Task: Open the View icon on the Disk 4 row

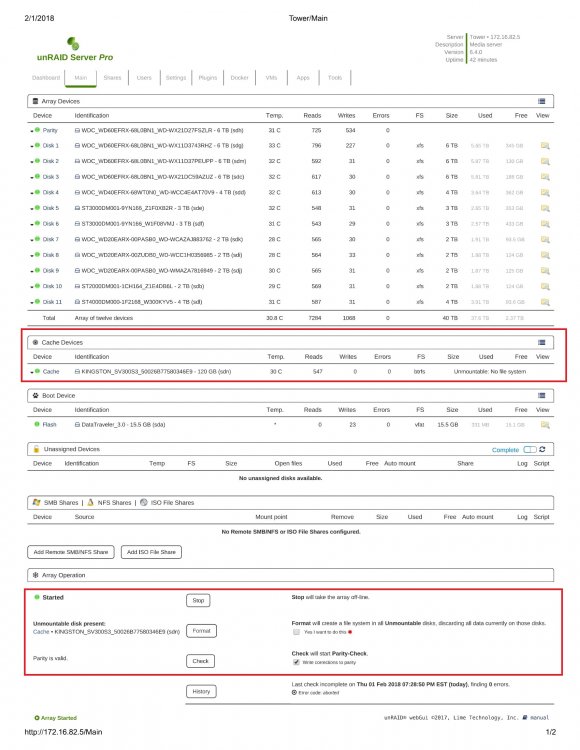Action: point(545,193)
